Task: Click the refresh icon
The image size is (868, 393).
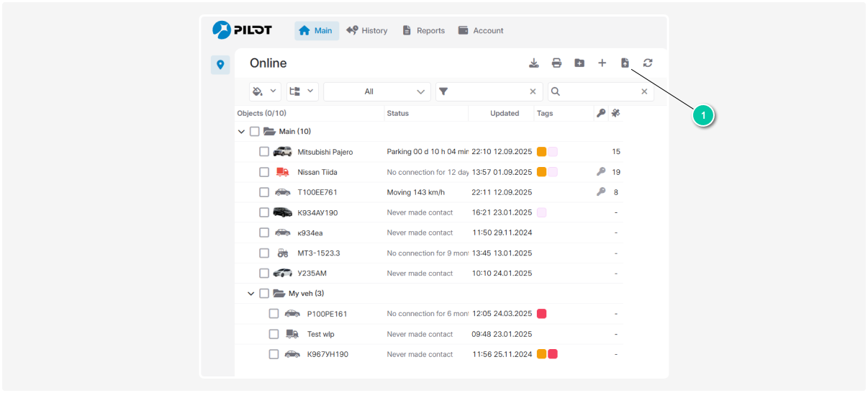Action: [648, 63]
